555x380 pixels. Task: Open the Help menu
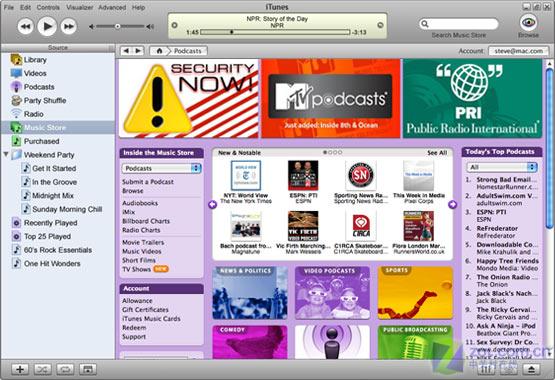point(138,7)
